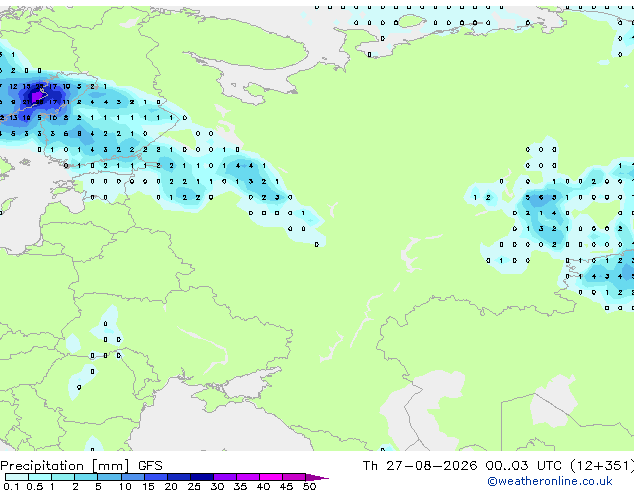Select the 30–35 mm purple legend swatch

[x=225, y=477]
